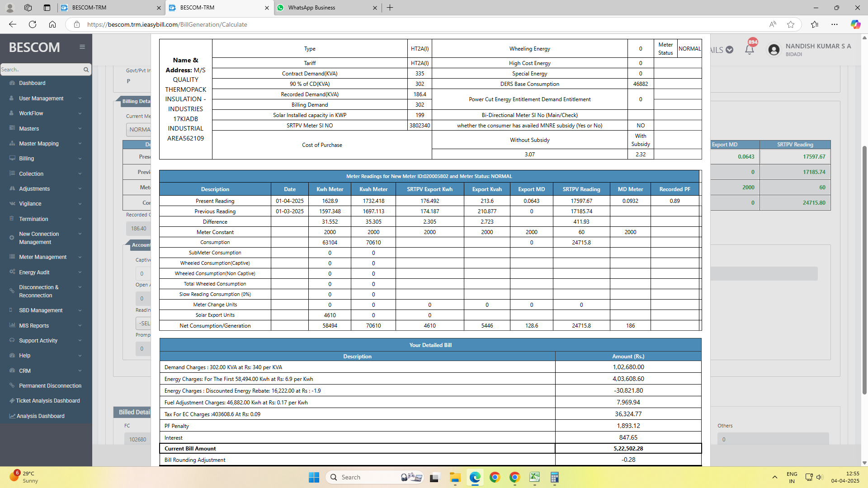Expand the Collection menu

pos(46,174)
